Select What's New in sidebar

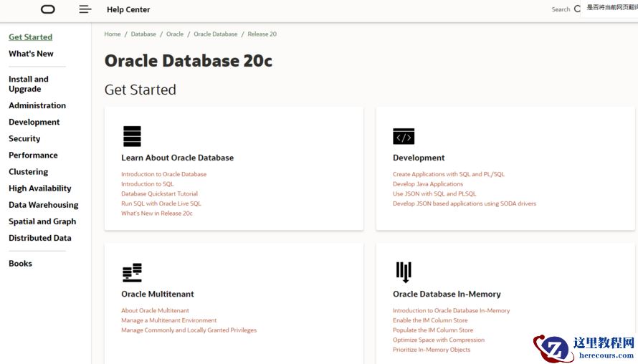31,54
